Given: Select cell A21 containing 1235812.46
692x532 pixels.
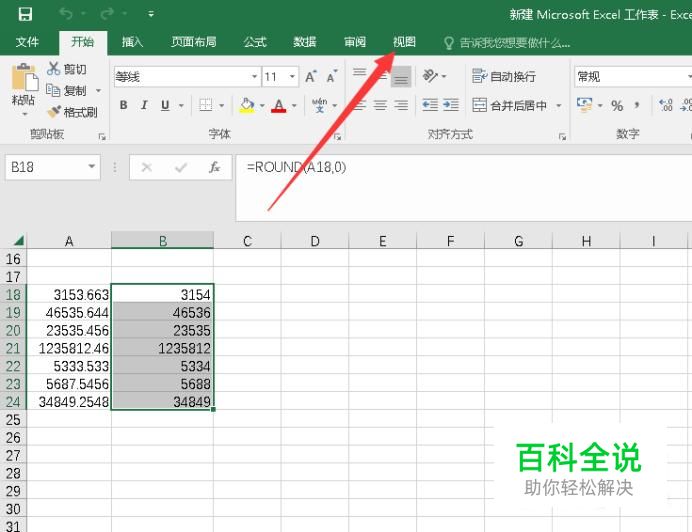Looking at the screenshot, I should pos(69,348).
